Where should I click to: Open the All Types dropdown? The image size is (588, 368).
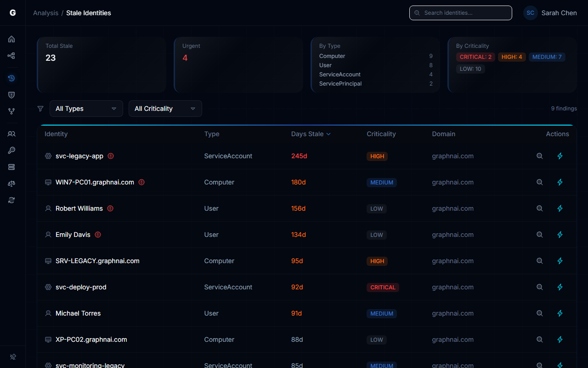(86, 109)
